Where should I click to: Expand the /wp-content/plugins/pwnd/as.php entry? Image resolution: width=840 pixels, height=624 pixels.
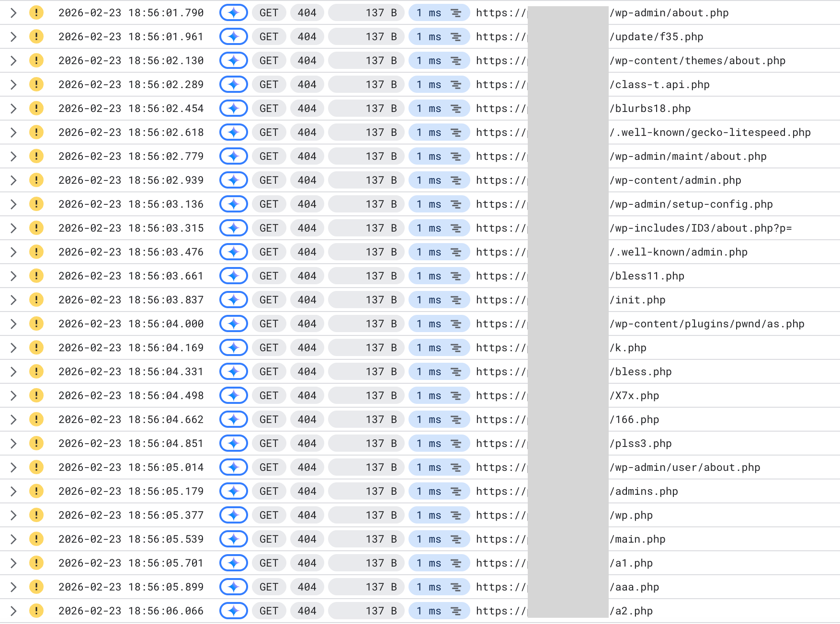click(13, 323)
